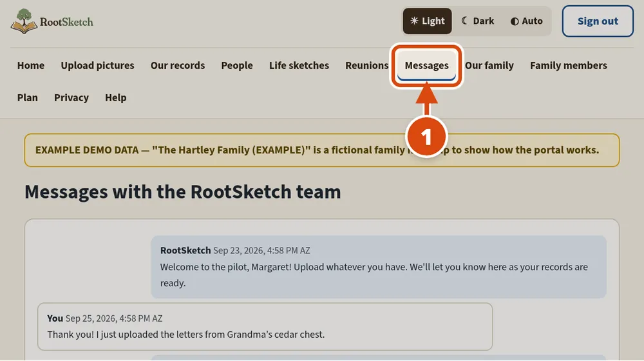Open Our records section
The width and height of the screenshot is (644, 361).
[178, 65]
